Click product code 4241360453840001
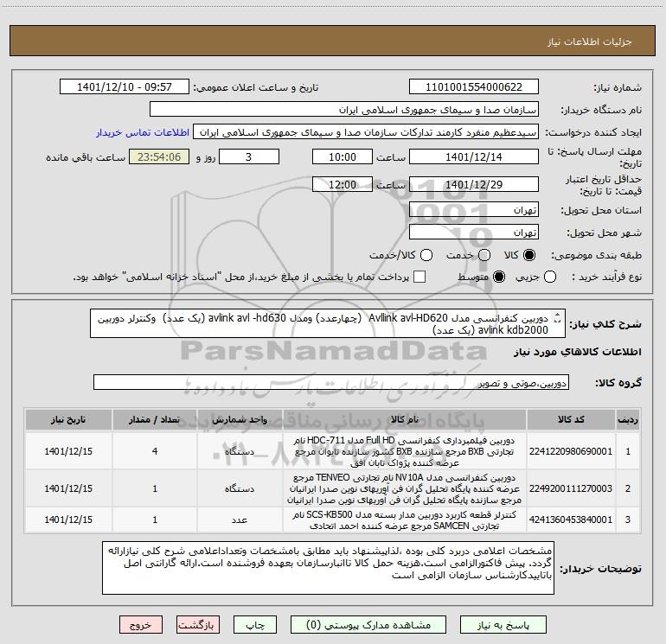Image resolution: width=666 pixels, height=644 pixels. click(571, 520)
